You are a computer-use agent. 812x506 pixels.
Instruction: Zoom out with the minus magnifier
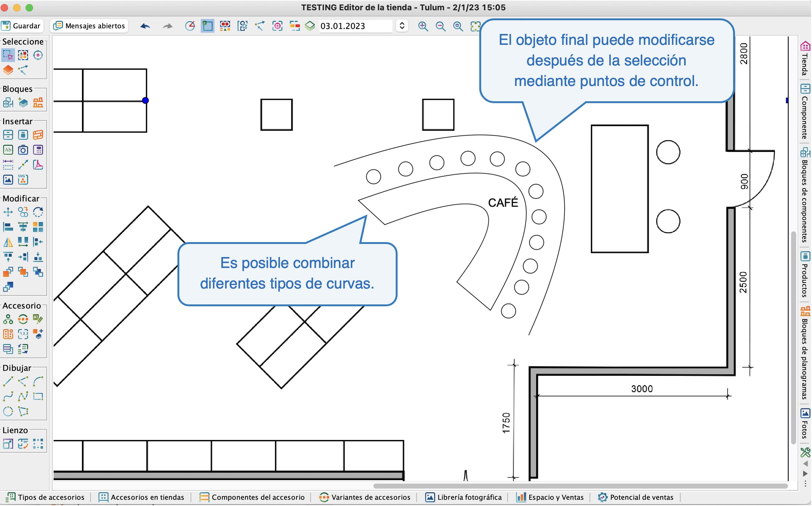(x=441, y=26)
